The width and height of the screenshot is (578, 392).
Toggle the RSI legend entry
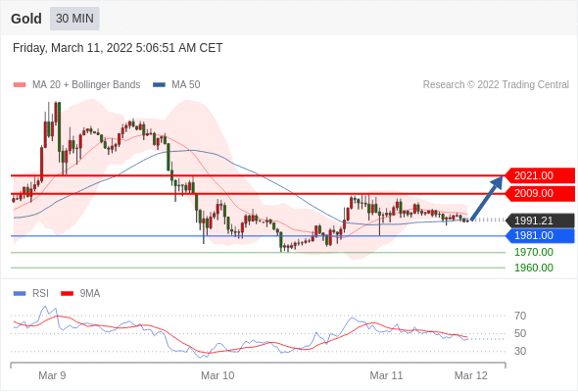31,294
